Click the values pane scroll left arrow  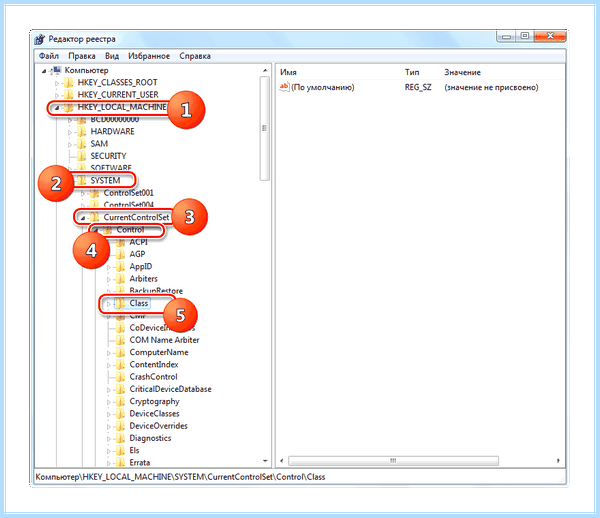point(282,461)
